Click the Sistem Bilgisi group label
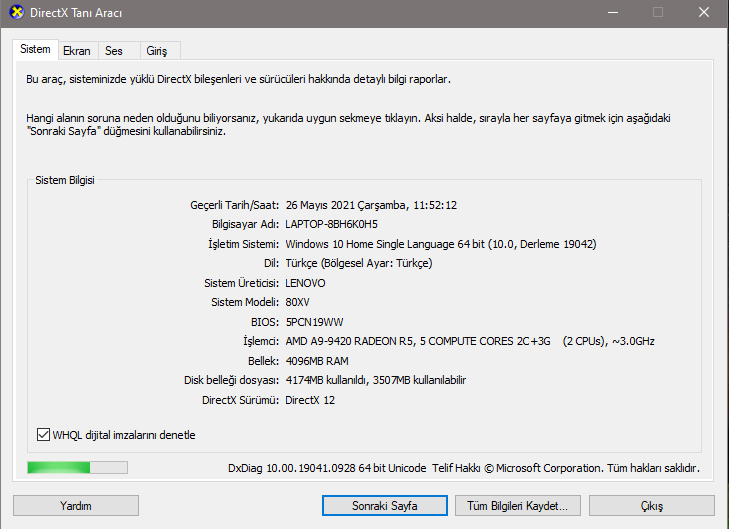Viewport: 729px width, 529px height. pos(65,180)
